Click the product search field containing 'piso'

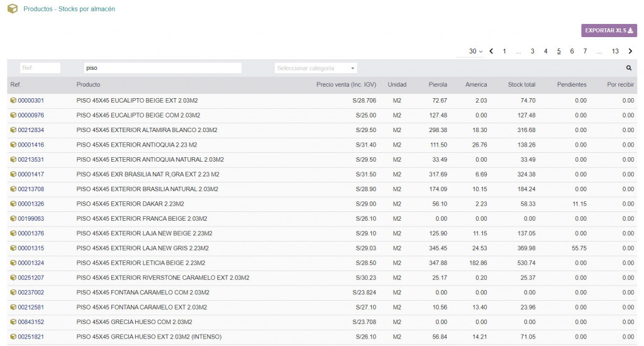162,68
